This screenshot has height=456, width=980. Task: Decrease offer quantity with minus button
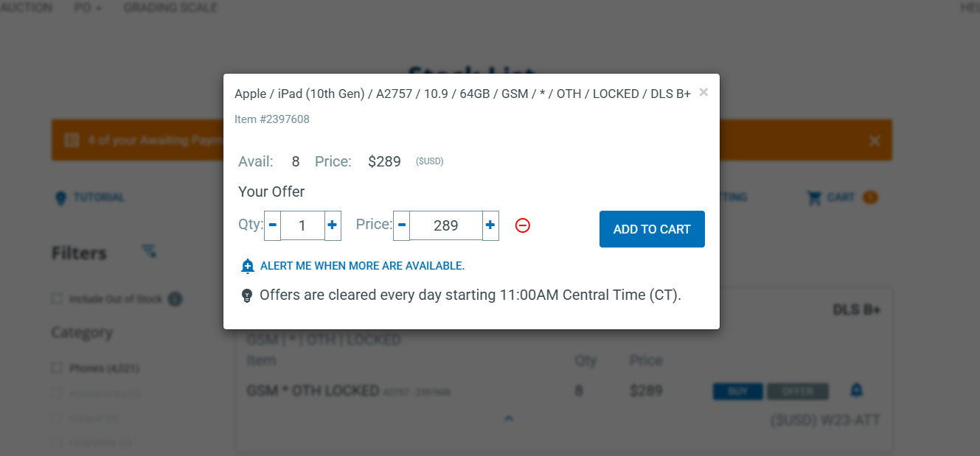pos(273,225)
